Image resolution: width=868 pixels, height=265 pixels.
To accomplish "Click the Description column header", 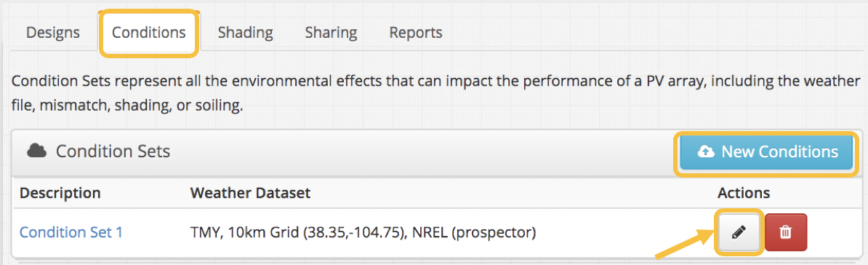I will click(60, 193).
